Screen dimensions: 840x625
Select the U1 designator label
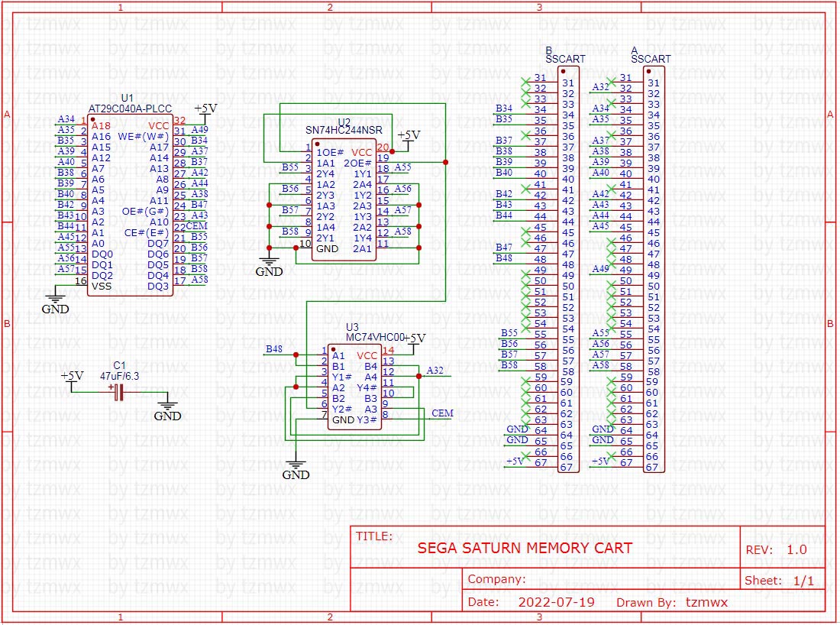click(x=127, y=98)
